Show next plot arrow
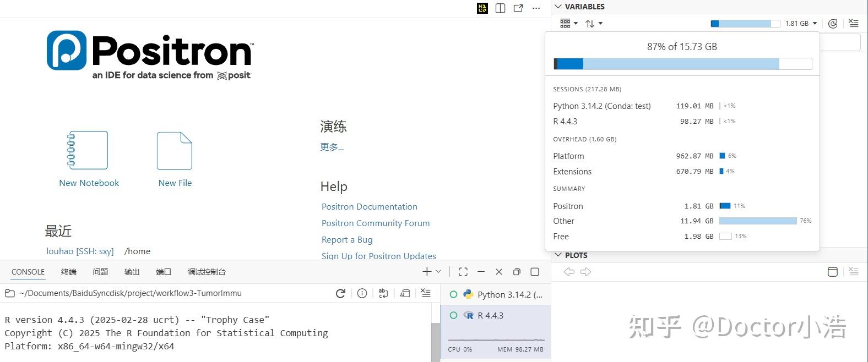The height and width of the screenshot is (362, 868). (x=586, y=272)
